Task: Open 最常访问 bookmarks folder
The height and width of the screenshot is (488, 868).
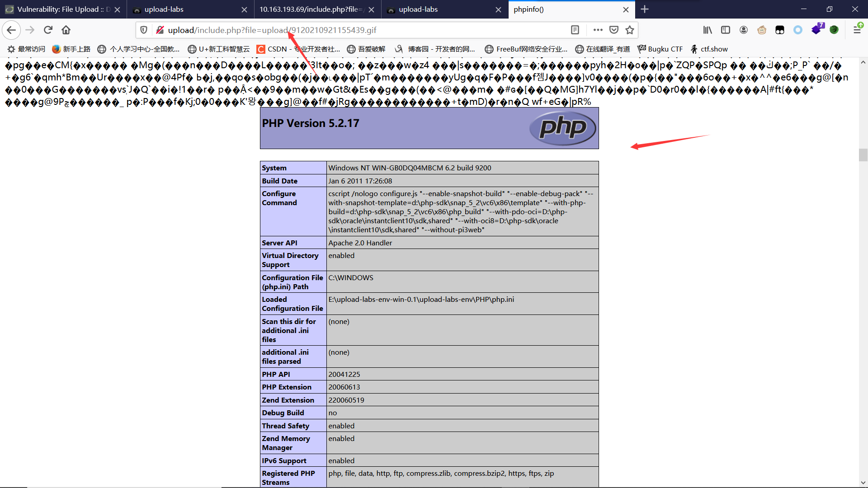Action: [27, 49]
